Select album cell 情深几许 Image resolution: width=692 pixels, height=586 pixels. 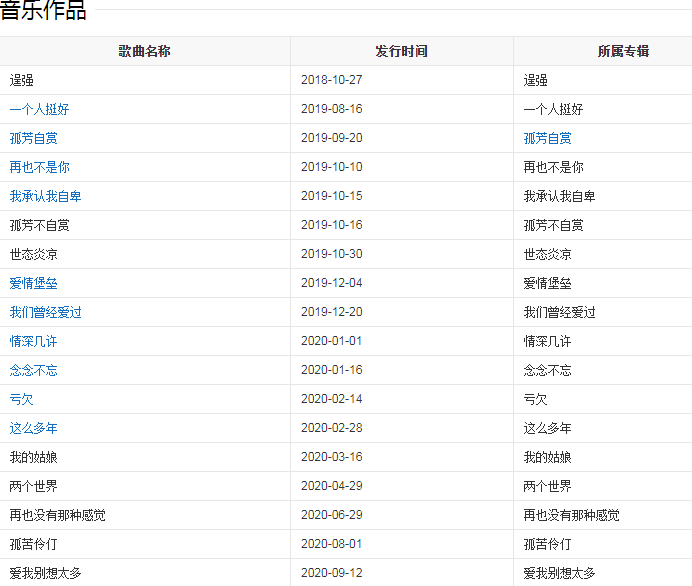pos(547,341)
